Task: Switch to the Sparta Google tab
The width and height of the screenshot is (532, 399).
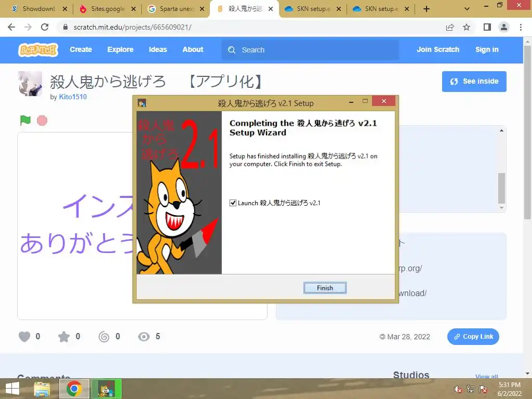Action: pos(177,9)
